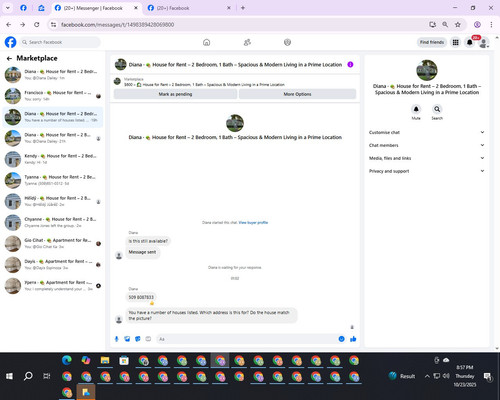
Task: Open the emoji picker in message box
Action: click(x=341, y=339)
